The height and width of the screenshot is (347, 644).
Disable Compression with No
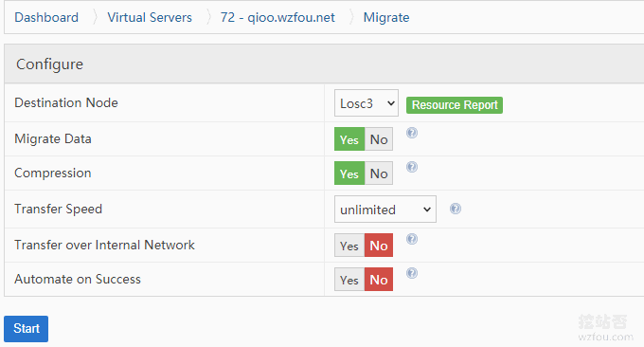click(379, 173)
